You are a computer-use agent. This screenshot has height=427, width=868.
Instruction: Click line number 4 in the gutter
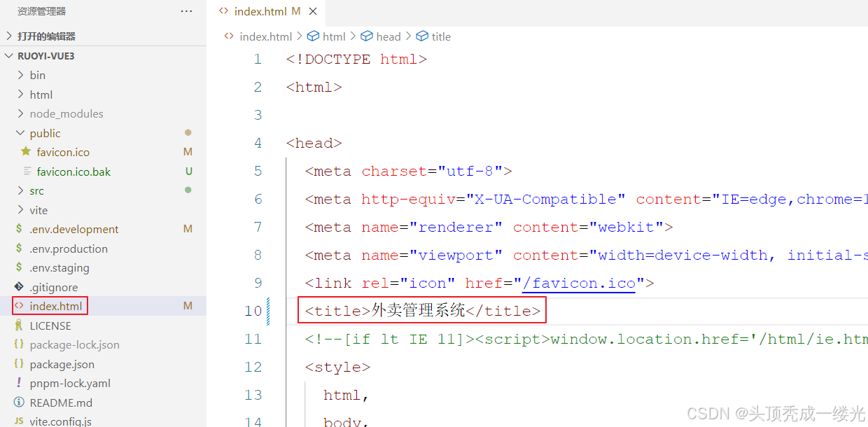(258, 143)
